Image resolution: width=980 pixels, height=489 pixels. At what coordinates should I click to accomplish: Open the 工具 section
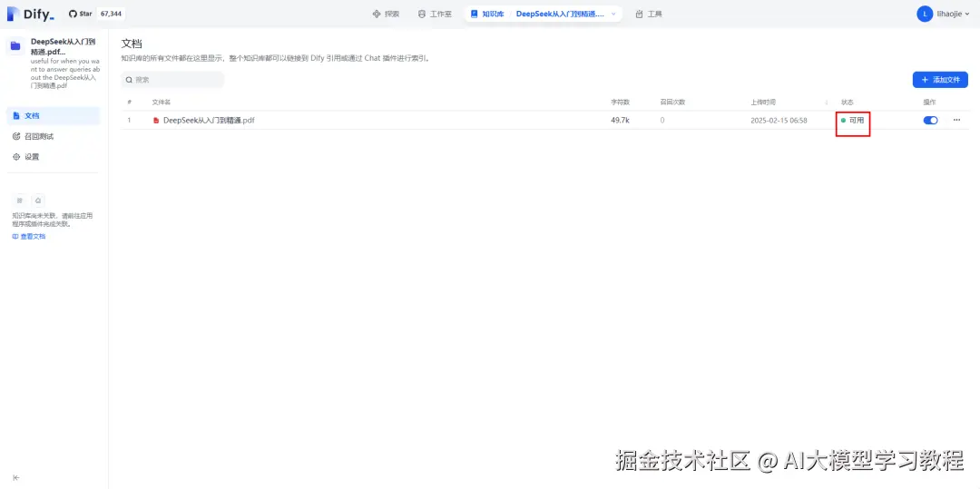[649, 14]
